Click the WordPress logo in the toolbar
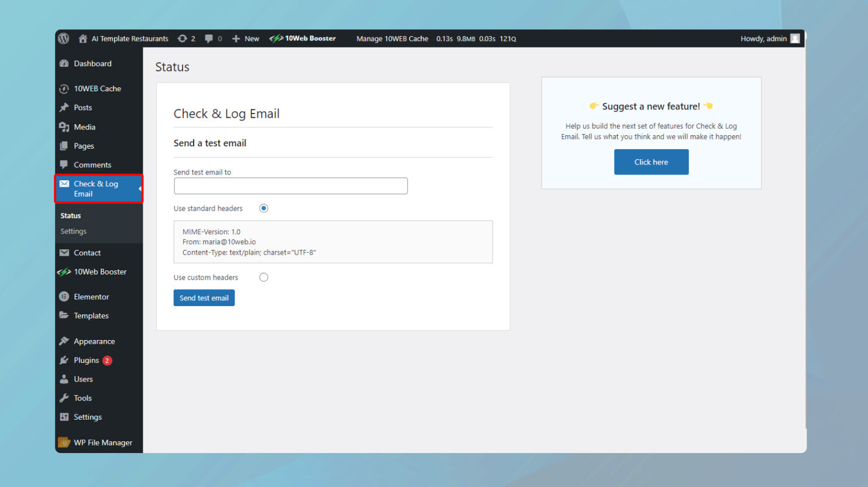Screen dimensions: 868x487 63,39
